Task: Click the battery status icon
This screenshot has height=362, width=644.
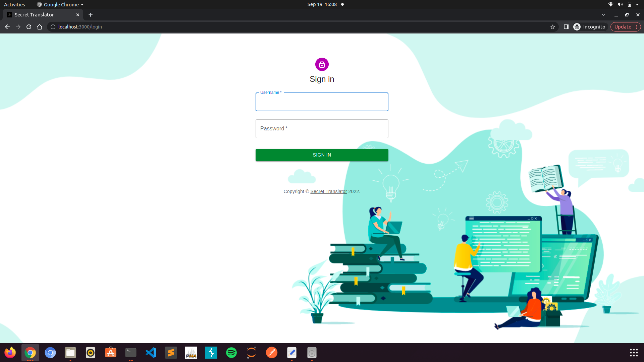Action: [x=630, y=4]
